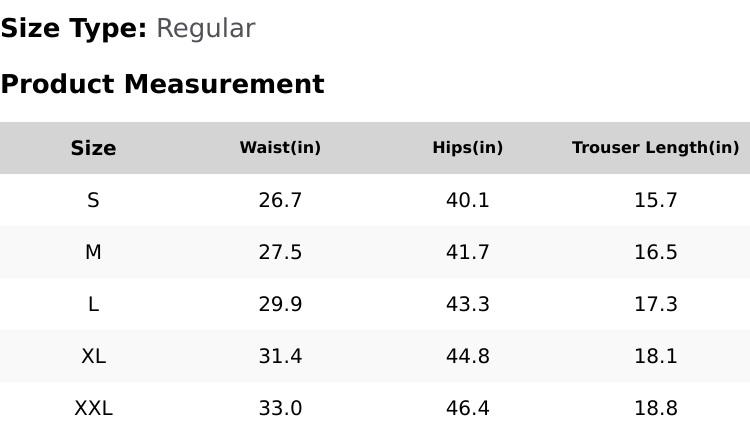
Task: Click the Regular size type value
Action: pos(205,29)
